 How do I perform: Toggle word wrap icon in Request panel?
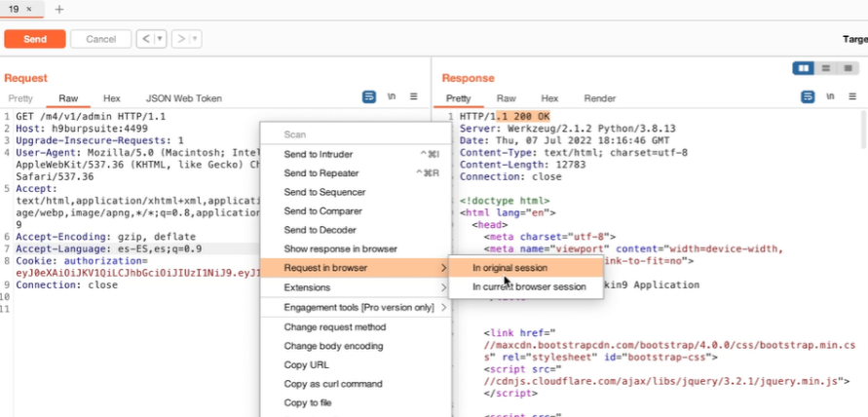pos(369,96)
